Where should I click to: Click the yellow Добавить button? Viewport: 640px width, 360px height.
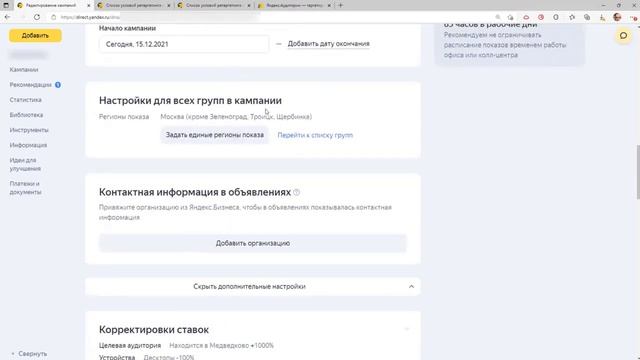pyautogui.click(x=36, y=36)
